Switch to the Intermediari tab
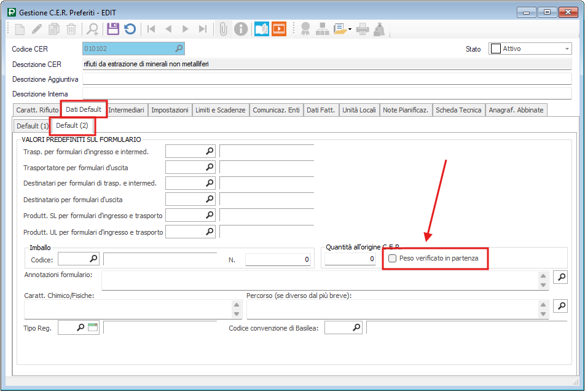 127,110
